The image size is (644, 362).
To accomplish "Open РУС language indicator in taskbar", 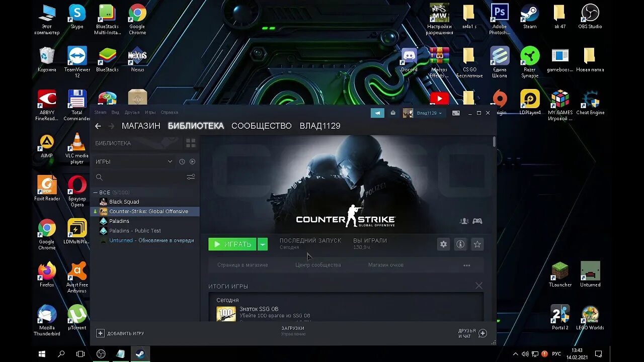I will (x=556, y=354).
